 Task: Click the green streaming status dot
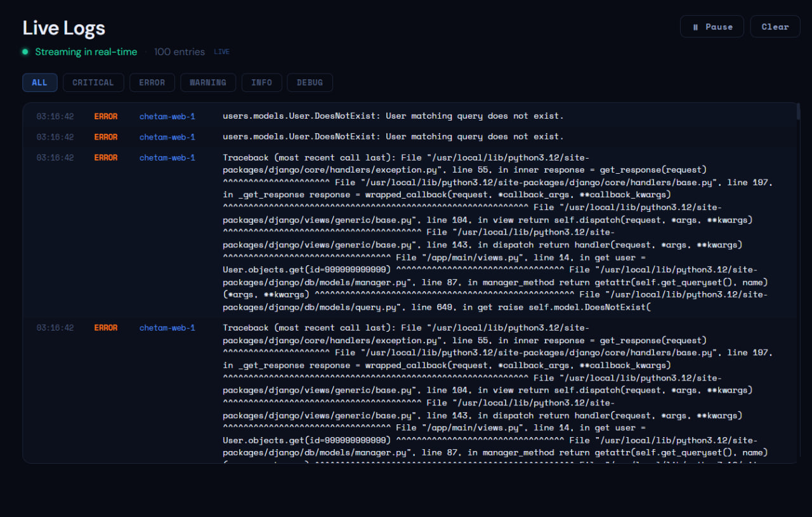tap(25, 52)
